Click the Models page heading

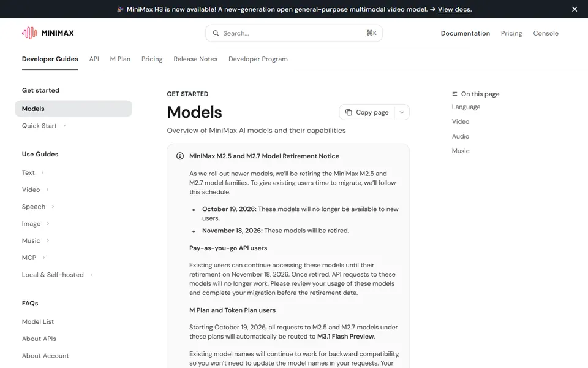tap(194, 112)
